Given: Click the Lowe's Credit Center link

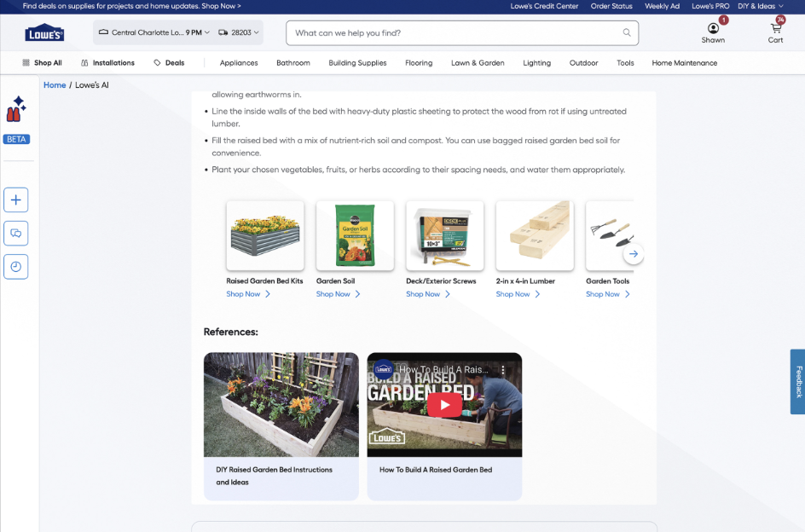Looking at the screenshot, I should click(544, 6).
